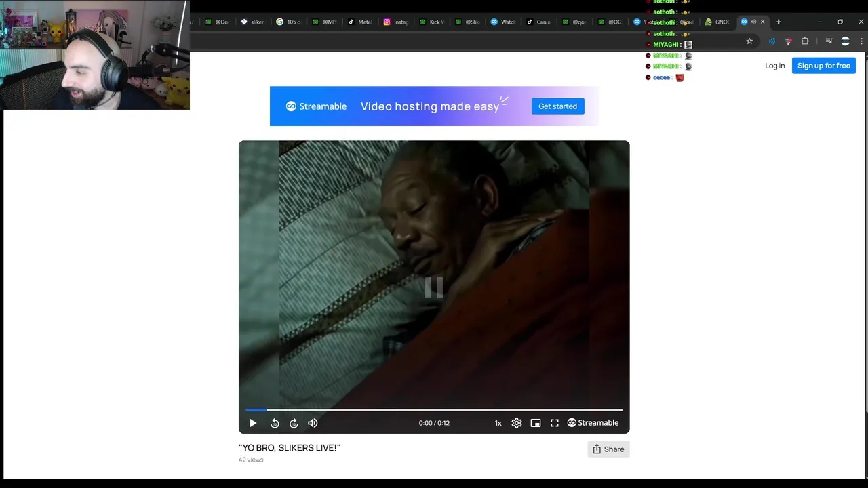
Task: Click the Log in link
Action: [774, 66]
